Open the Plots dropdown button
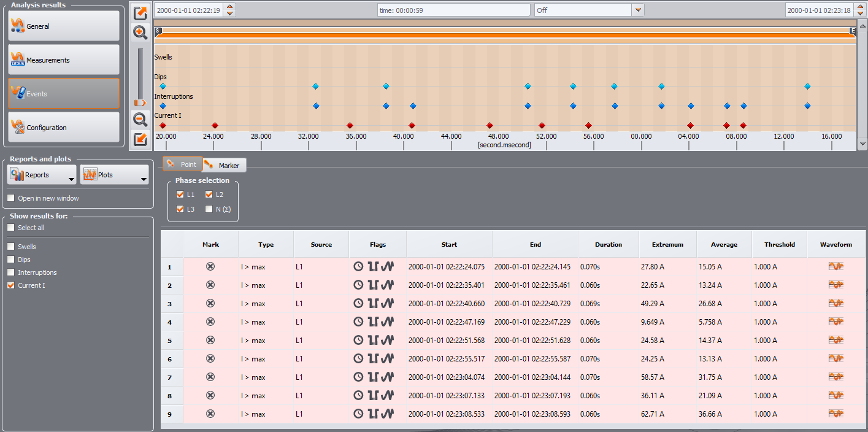868x432 pixels. [114, 175]
